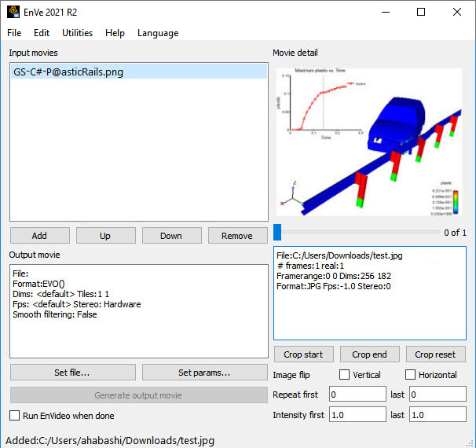Image resolution: width=476 pixels, height=448 pixels.
Task: Open the Language menu
Action: tap(158, 33)
